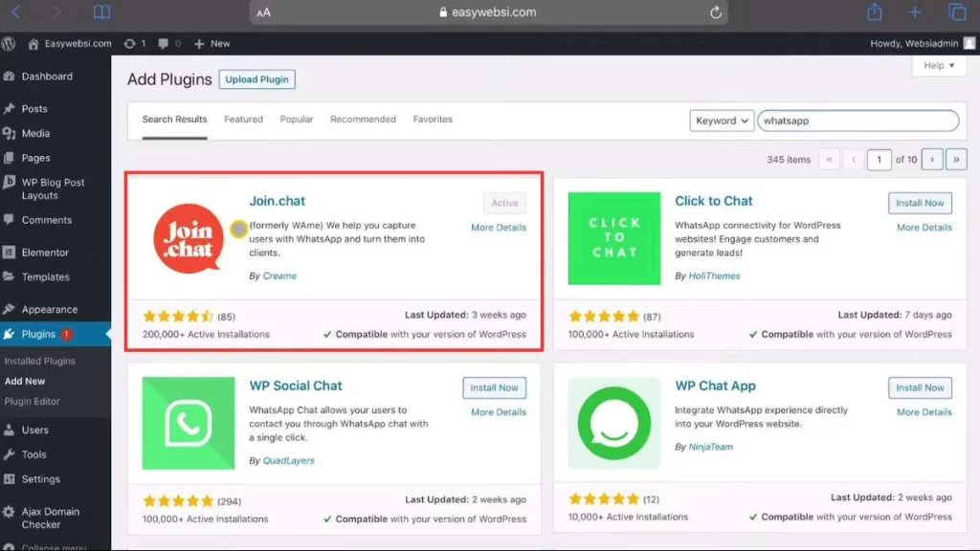980x551 pixels.
Task: Open the Safari sidebar icon
Action: 104,12
